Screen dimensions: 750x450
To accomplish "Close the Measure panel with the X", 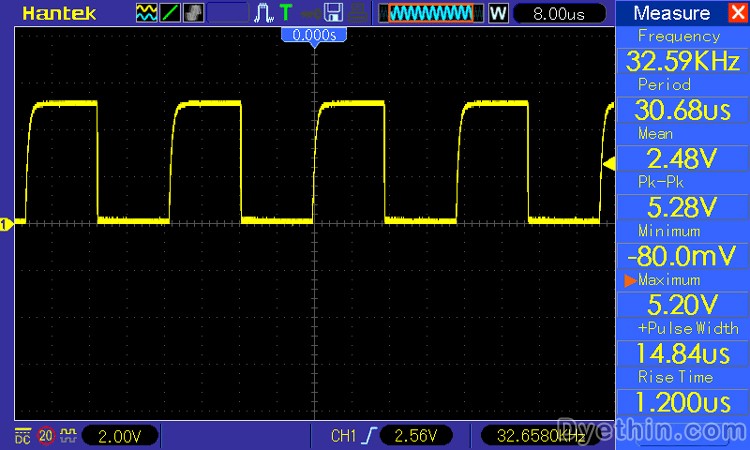I will (739, 13).
